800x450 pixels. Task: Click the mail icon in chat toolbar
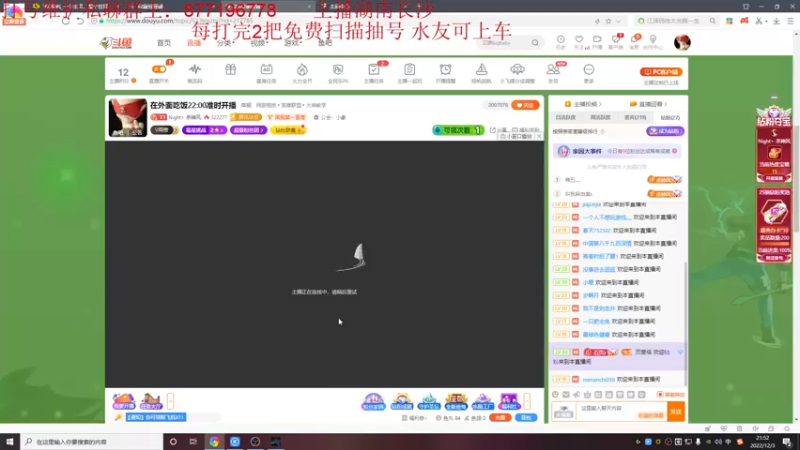(566, 394)
